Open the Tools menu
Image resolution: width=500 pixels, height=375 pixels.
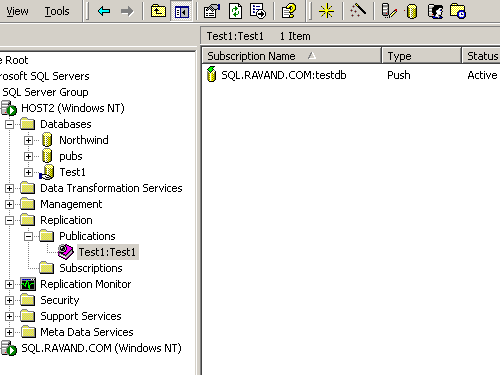tap(57, 11)
